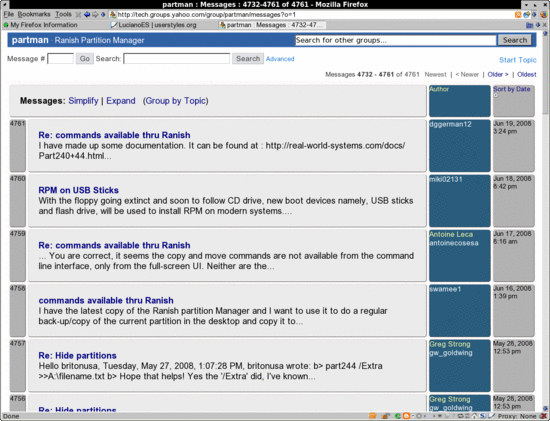Click Search button in blue header
This screenshot has width=550, height=421.
[515, 40]
